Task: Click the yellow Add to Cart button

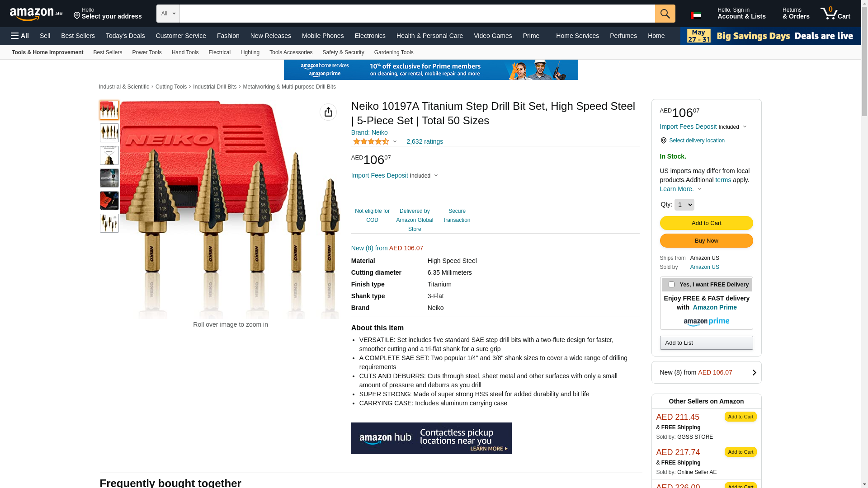Action: point(706,223)
